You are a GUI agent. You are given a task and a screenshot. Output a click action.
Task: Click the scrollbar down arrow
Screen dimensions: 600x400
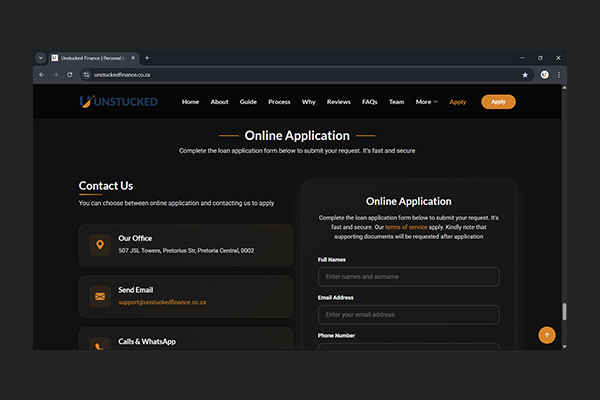point(564,346)
